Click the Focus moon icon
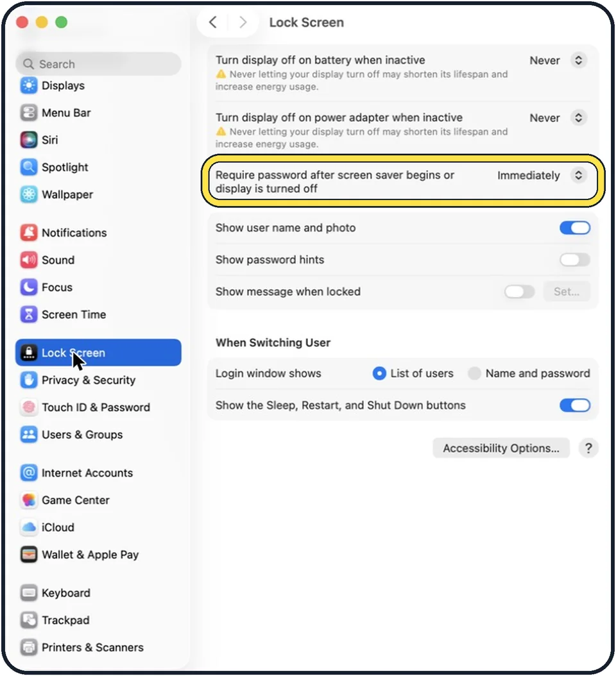The height and width of the screenshot is (676, 616). pyautogui.click(x=29, y=287)
